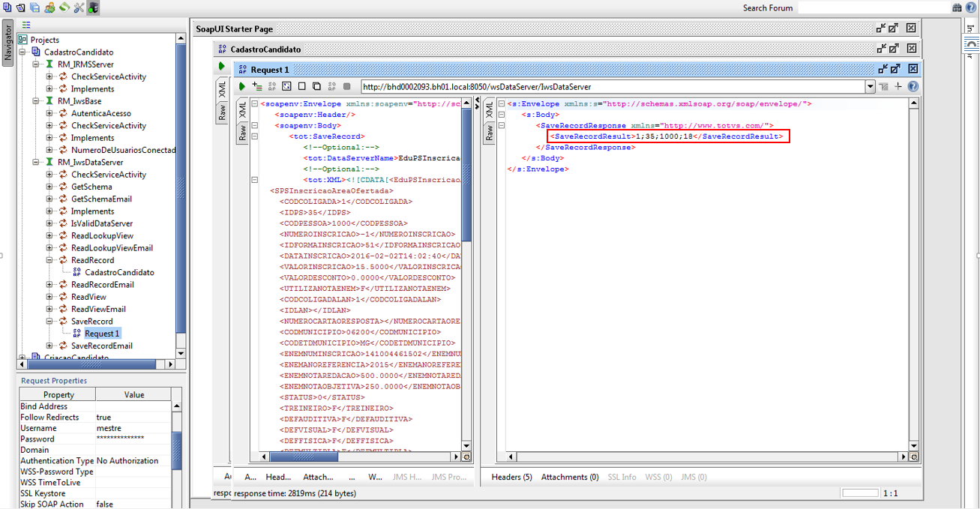The height and width of the screenshot is (509, 980).
Task: Collapse the soapenv:Envelope XML node in request
Action: (255, 104)
